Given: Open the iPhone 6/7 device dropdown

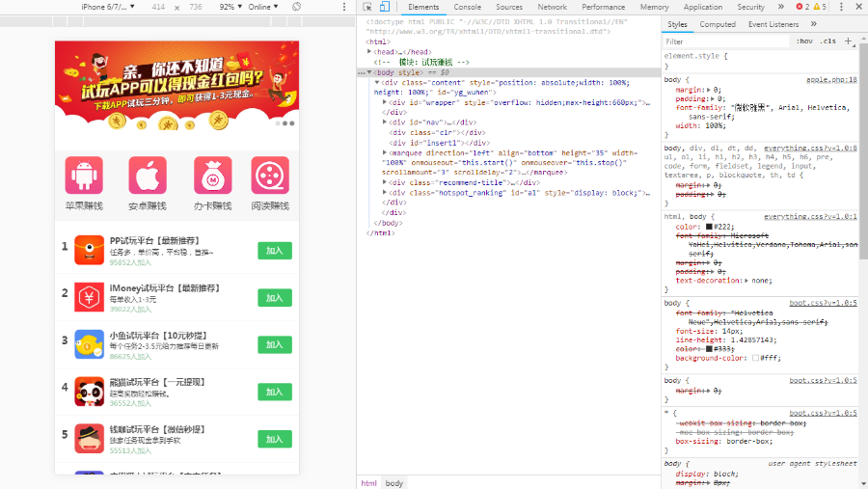Looking at the screenshot, I should click(108, 7).
